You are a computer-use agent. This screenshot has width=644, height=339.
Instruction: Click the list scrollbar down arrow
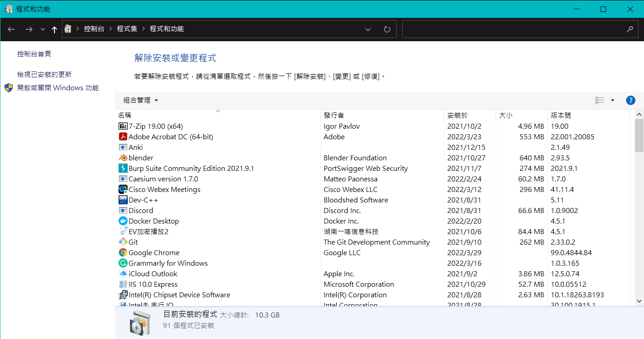point(639,301)
